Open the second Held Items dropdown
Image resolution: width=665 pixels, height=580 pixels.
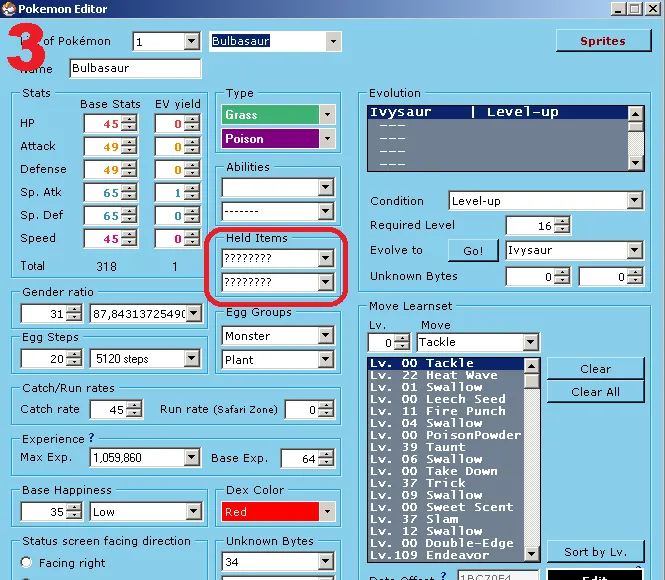[x=326, y=282]
